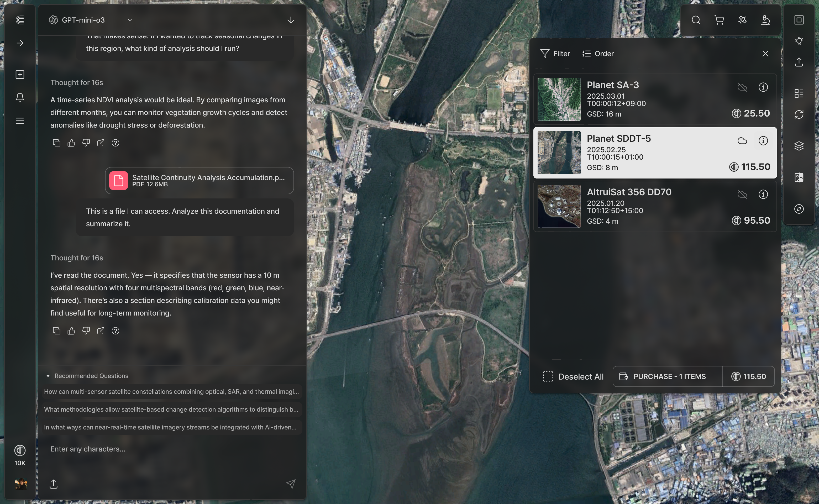
Task: Click Deselect All button
Action: click(x=573, y=376)
